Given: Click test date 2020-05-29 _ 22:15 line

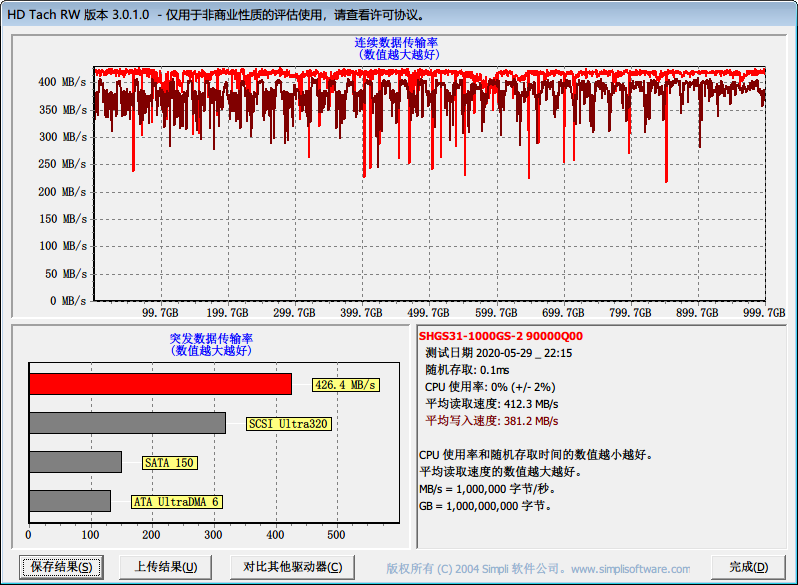Looking at the screenshot, I should 499,353.
